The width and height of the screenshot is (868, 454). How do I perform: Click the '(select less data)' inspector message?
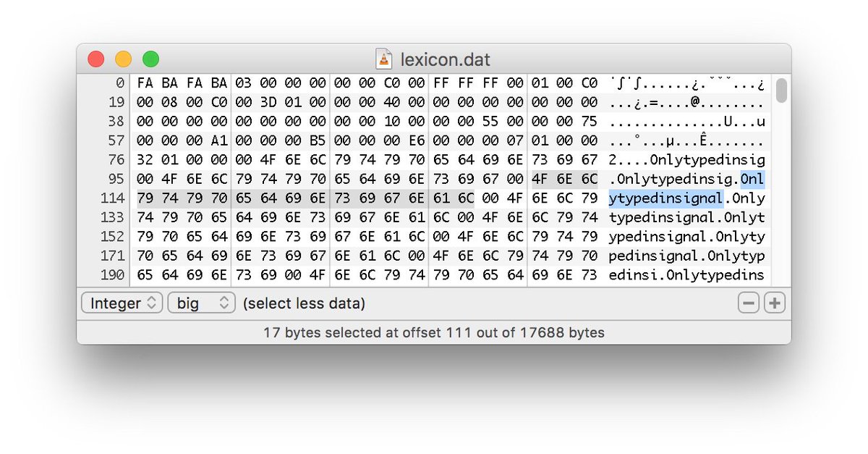pyautogui.click(x=304, y=303)
